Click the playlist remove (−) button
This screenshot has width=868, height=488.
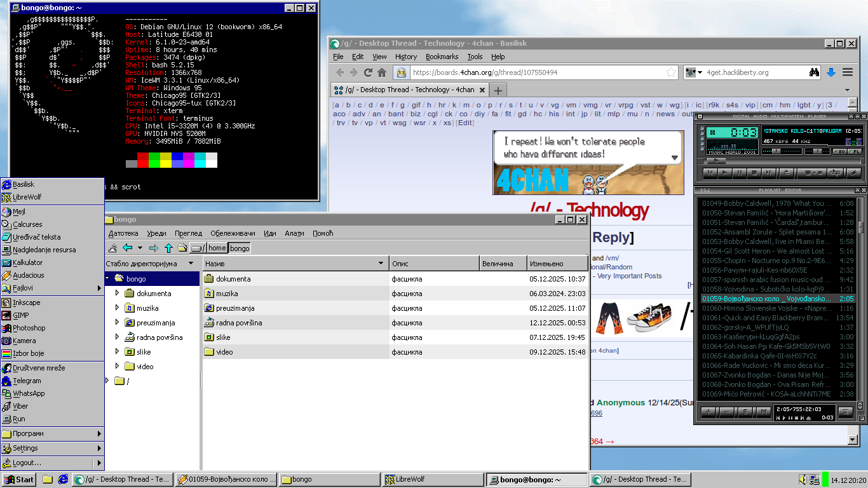coord(727,412)
